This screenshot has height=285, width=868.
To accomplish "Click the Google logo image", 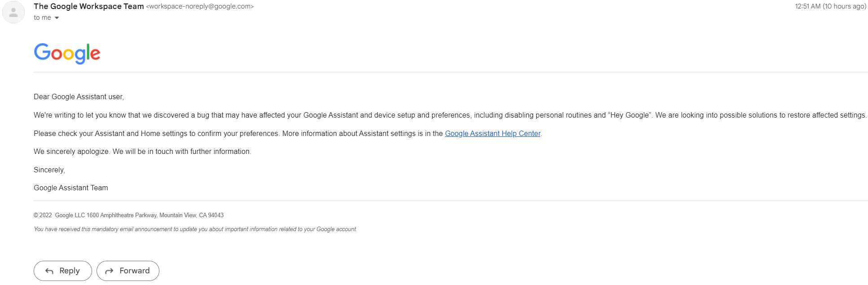I will pyautogui.click(x=67, y=53).
